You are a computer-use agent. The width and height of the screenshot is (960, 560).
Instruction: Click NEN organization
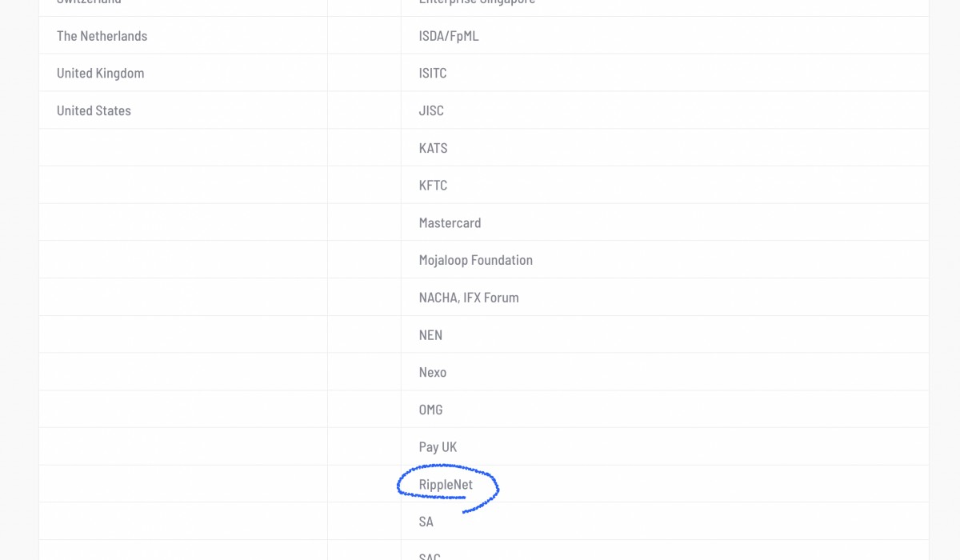coord(430,334)
